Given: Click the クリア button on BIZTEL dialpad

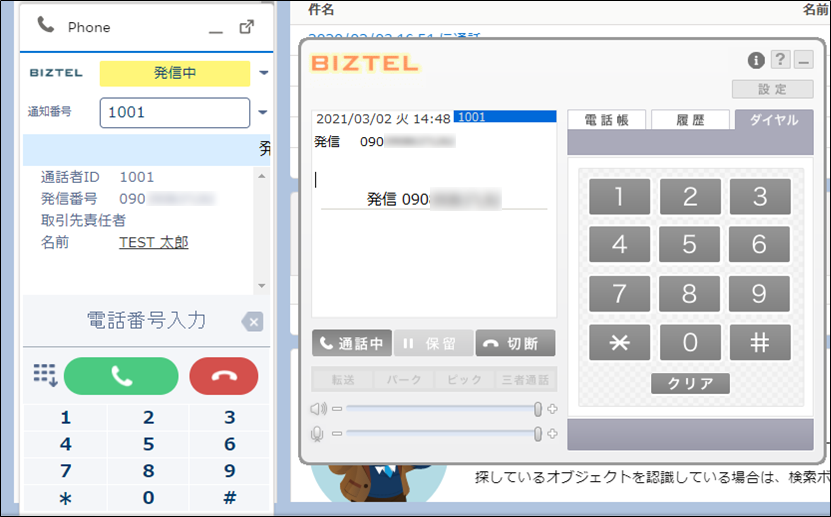Looking at the screenshot, I should 690,383.
